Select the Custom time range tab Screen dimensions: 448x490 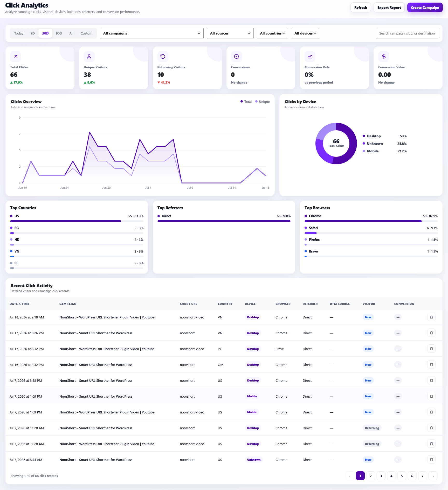click(x=86, y=33)
